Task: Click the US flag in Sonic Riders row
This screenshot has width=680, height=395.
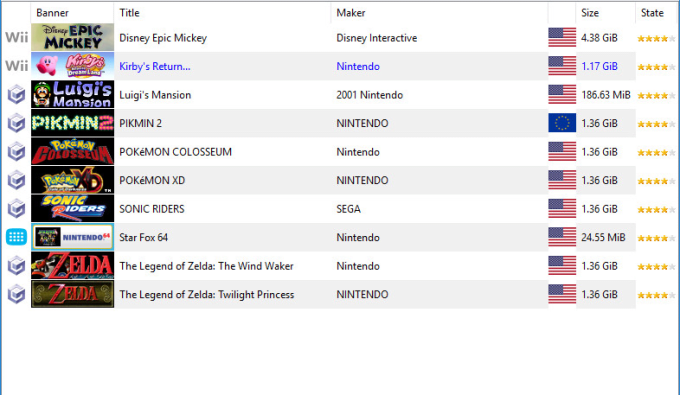Action: [x=562, y=209]
